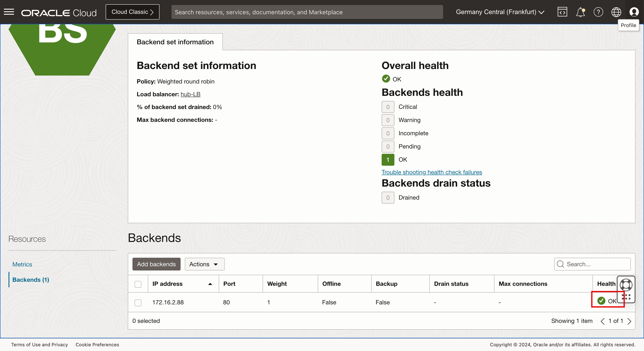Check the 172.16.2.88 backend row
This screenshot has width=644, height=351.
[138, 302]
